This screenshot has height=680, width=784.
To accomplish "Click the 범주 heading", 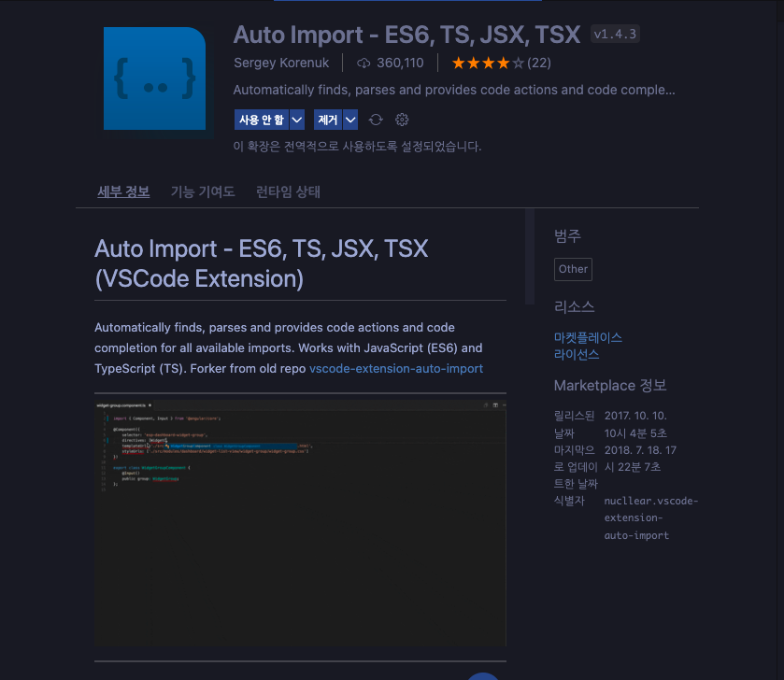I will coord(567,235).
